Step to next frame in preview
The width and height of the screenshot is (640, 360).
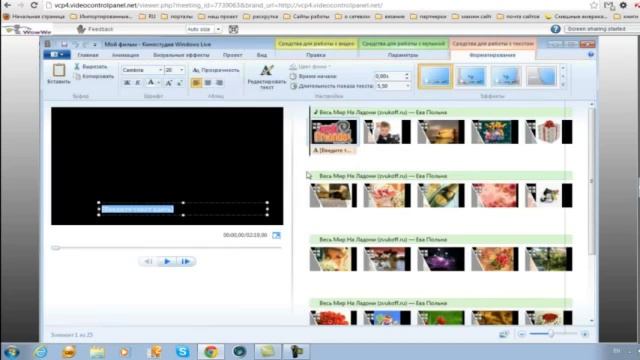coord(185,261)
